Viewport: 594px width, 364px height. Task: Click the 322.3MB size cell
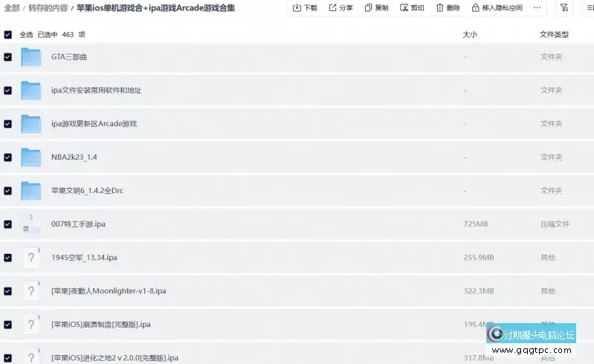pos(479,290)
